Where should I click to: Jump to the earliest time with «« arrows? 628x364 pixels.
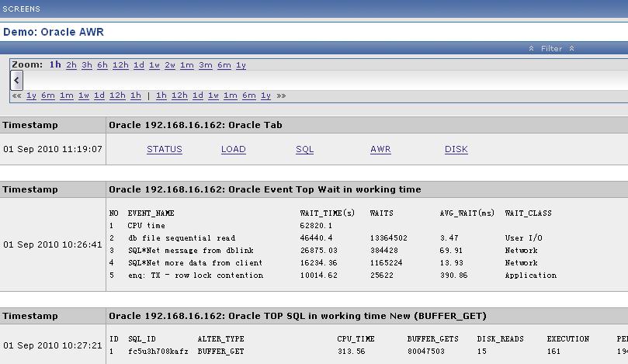click(17, 95)
